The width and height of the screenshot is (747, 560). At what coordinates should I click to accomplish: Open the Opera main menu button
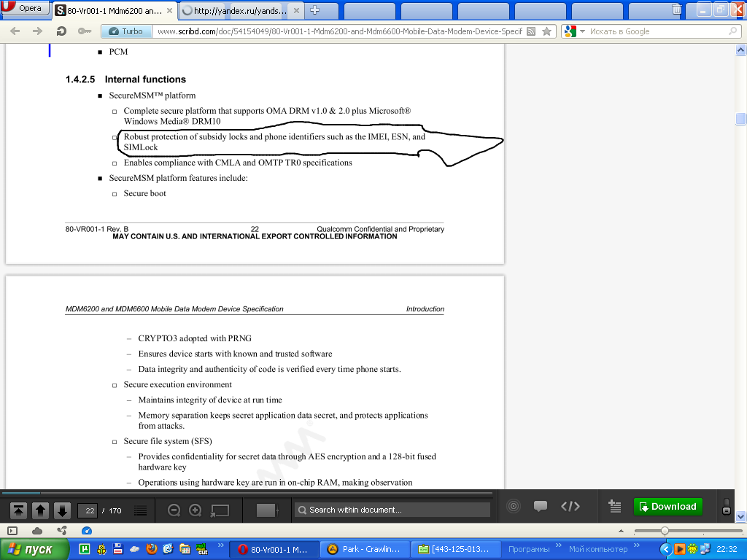[25, 8]
